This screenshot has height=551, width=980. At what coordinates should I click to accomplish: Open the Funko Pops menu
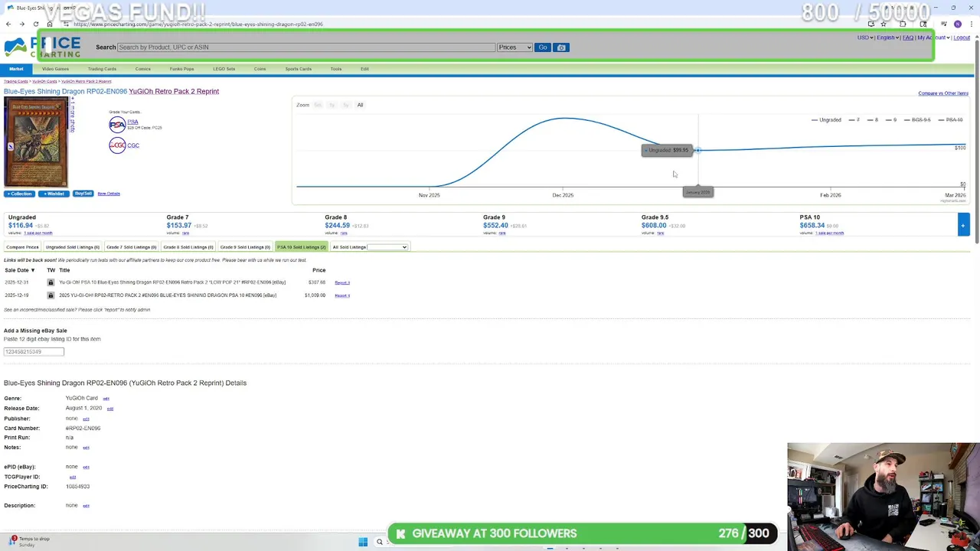(181, 69)
